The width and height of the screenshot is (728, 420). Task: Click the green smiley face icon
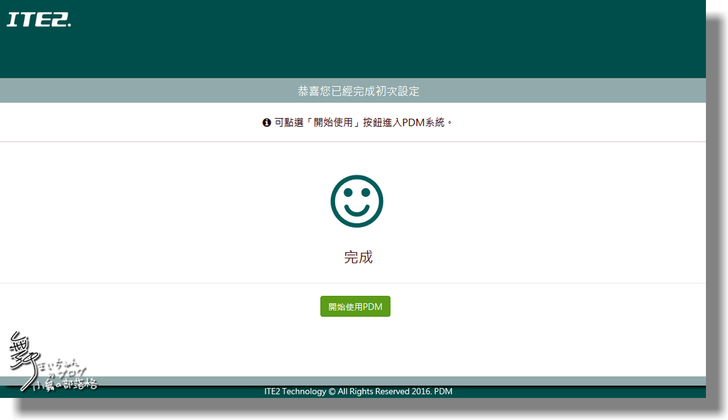click(357, 201)
